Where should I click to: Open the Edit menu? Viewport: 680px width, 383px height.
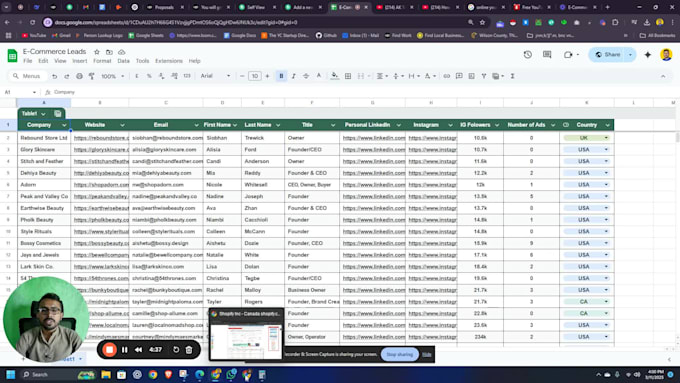coord(43,61)
